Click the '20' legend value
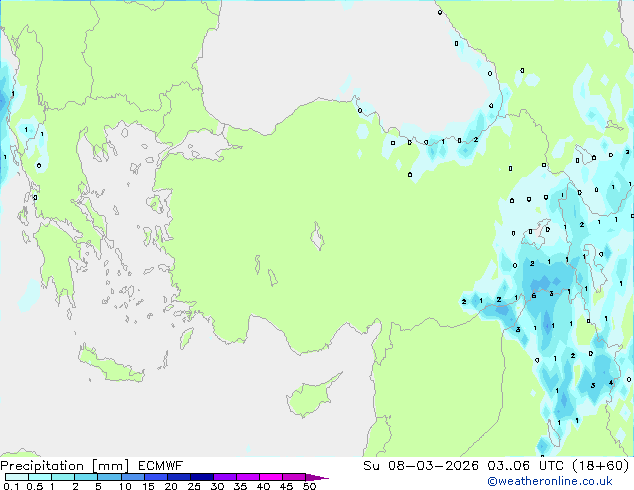The width and height of the screenshot is (634, 490). coord(171,486)
